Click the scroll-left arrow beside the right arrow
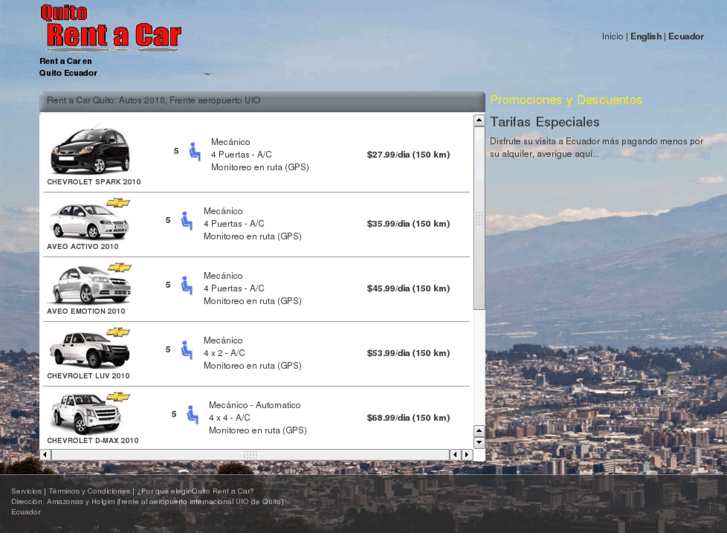This screenshot has width=727, height=545. [x=455, y=455]
